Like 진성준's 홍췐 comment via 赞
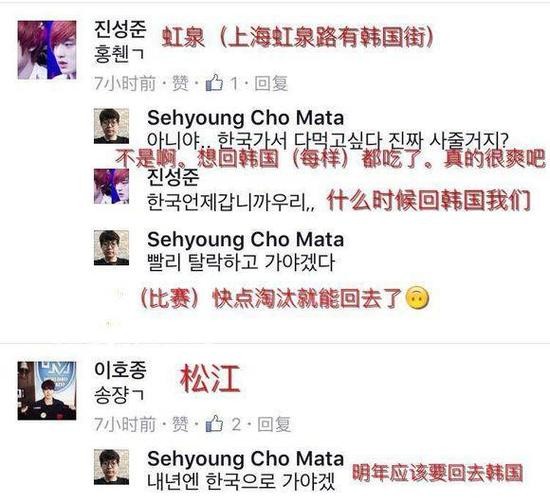 [180, 83]
